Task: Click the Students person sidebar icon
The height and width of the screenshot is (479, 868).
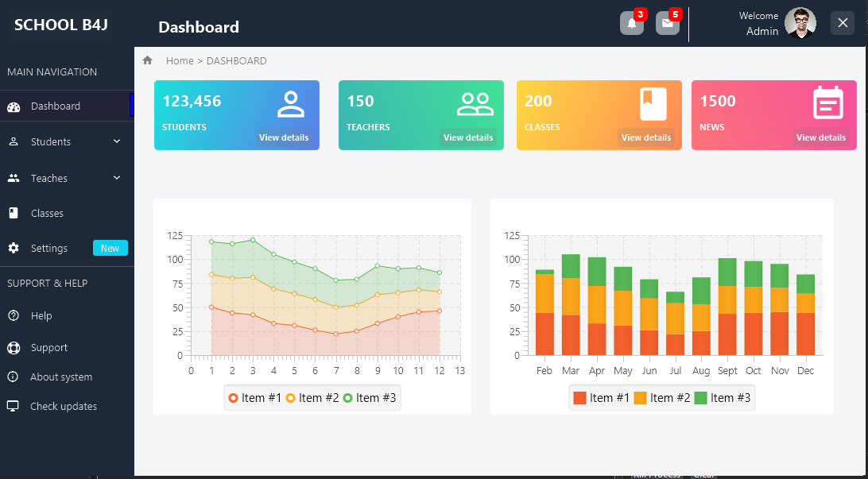Action: (14, 141)
